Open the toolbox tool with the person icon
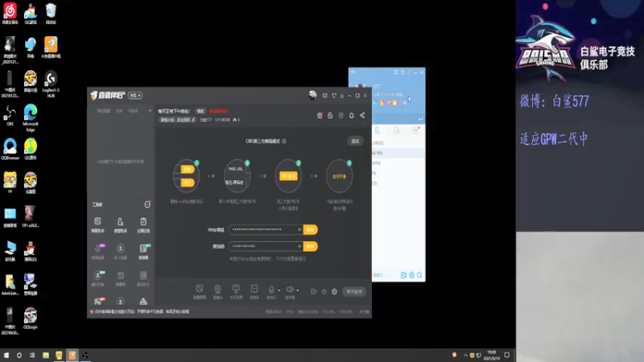 (120, 225)
